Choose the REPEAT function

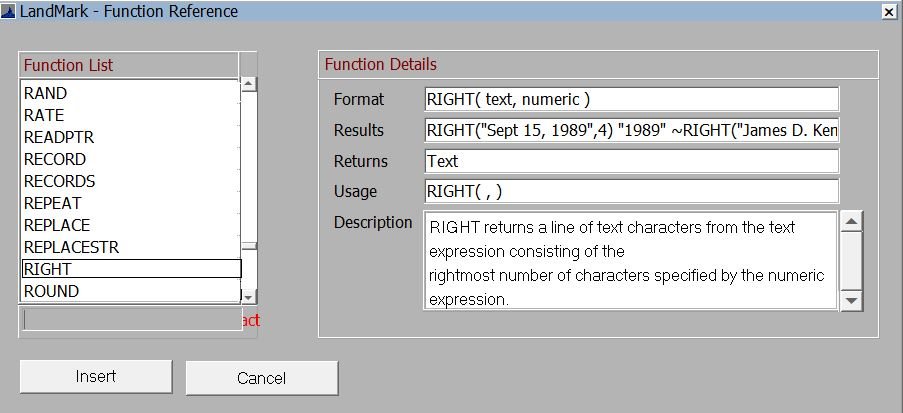coord(53,203)
